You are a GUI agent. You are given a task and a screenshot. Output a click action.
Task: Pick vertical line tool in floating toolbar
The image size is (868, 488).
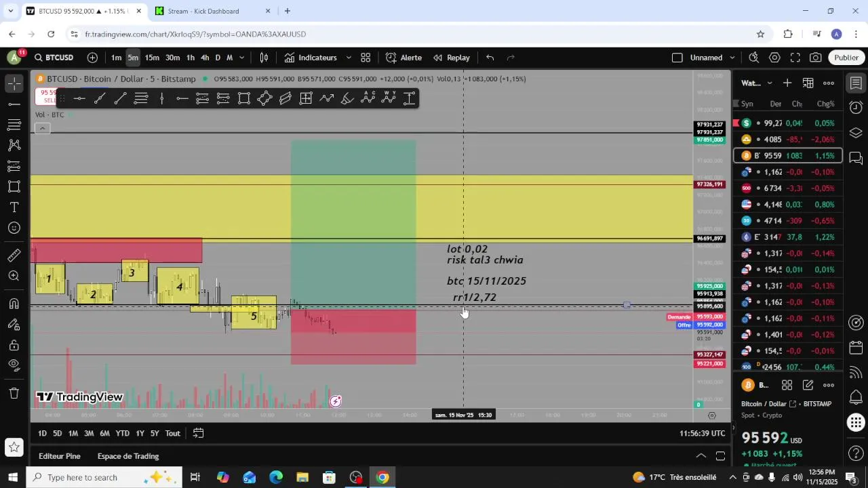pos(161,99)
